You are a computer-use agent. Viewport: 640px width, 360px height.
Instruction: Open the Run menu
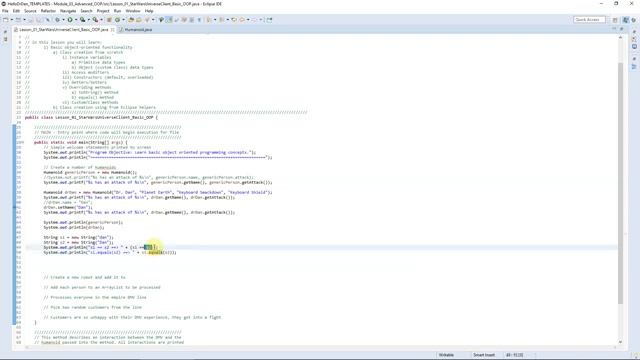click(x=118, y=11)
